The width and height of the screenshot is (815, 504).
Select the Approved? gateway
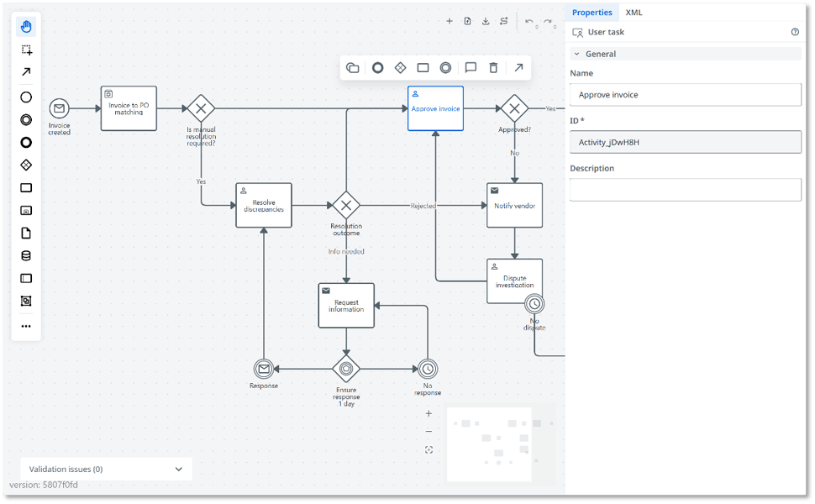[514, 108]
